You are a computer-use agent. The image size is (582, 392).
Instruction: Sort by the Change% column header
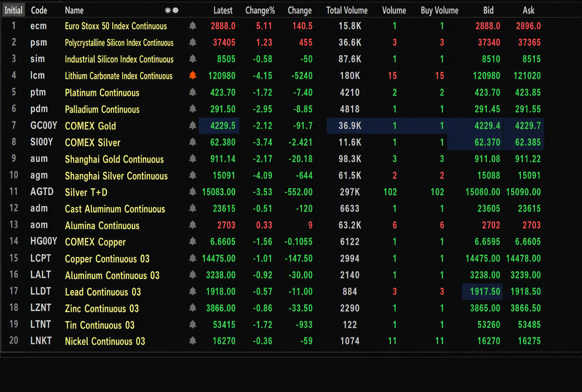[260, 10]
